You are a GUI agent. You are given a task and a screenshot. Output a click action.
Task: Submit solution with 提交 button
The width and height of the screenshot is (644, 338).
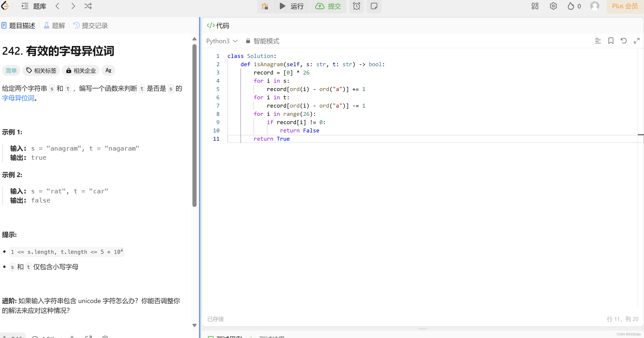pyautogui.click(x=328, y=6)
